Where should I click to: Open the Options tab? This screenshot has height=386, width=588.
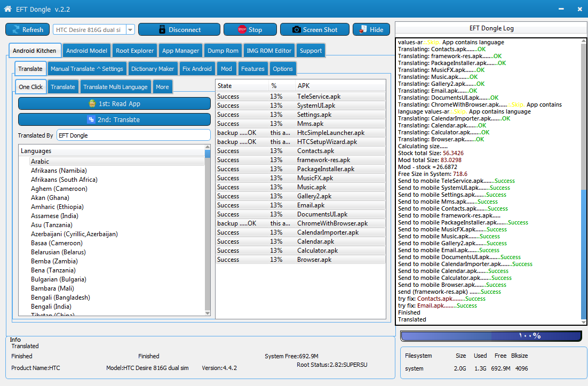coord(283,69)
